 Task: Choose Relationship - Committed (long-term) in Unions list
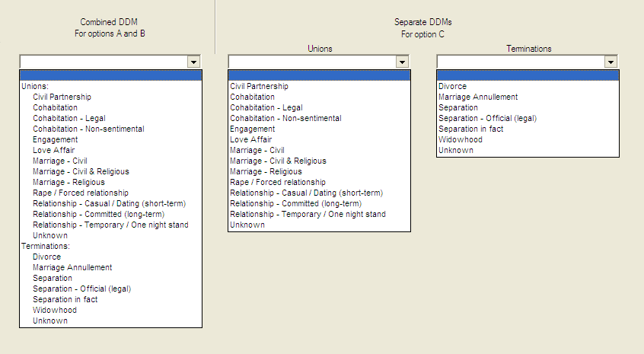tap(295, 203)
